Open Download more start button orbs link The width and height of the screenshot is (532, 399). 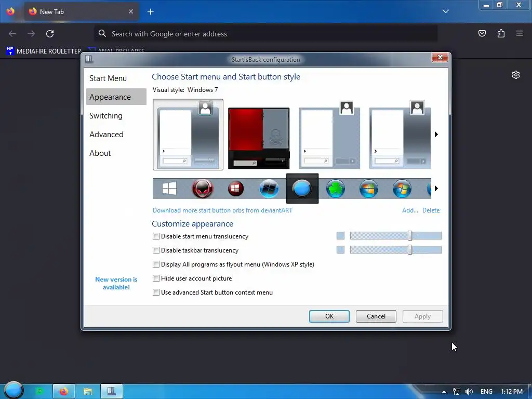pyautogui.click(x=222, y=210)
